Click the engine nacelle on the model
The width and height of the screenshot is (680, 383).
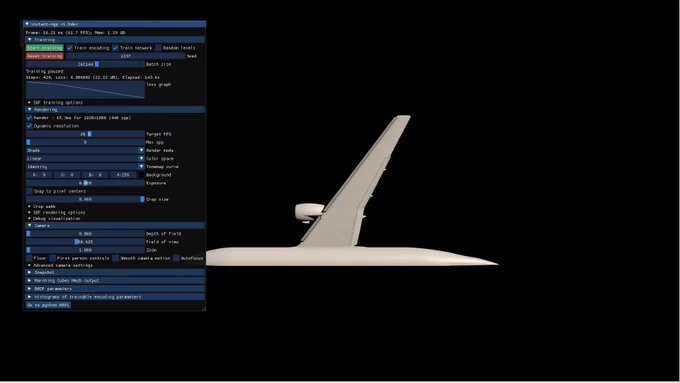point(309,213)
